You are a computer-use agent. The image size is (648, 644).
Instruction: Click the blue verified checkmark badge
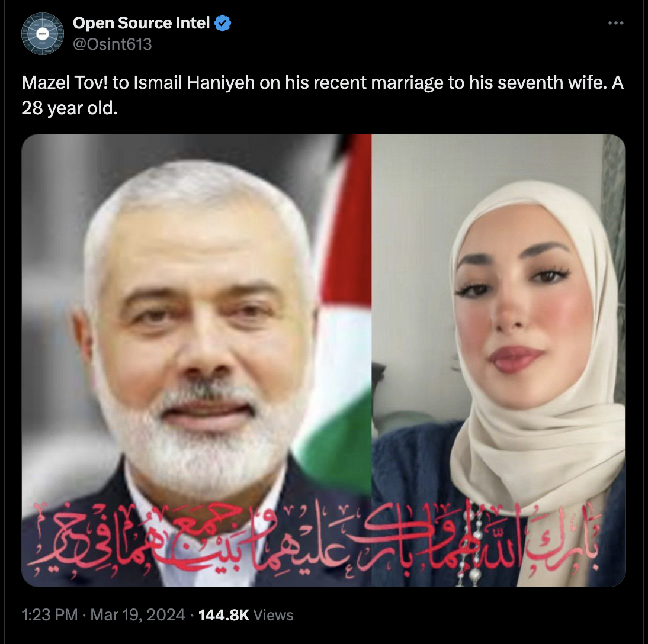point(223,23)
